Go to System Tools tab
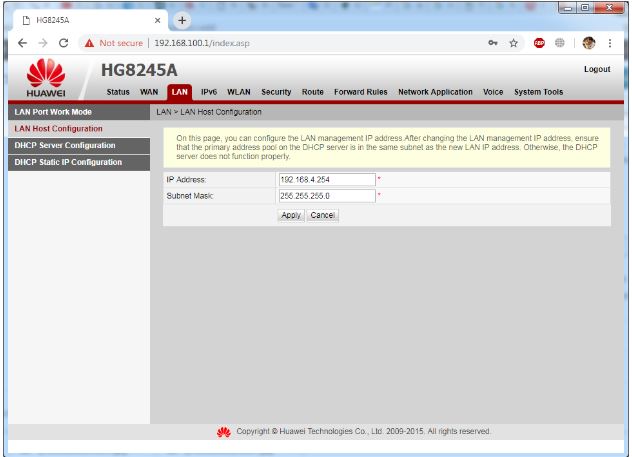Viewport: 632px width, 457px height. pos(538,92)
